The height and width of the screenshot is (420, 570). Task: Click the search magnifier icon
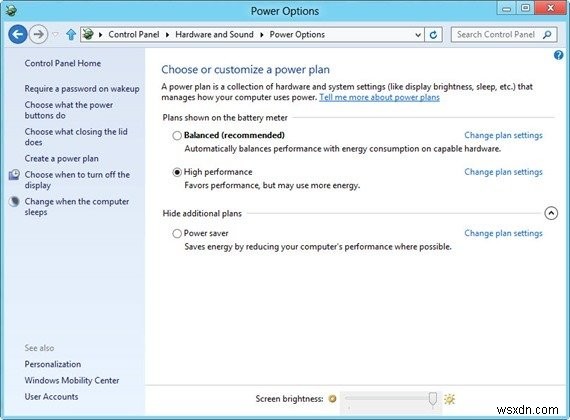[547, 35]
